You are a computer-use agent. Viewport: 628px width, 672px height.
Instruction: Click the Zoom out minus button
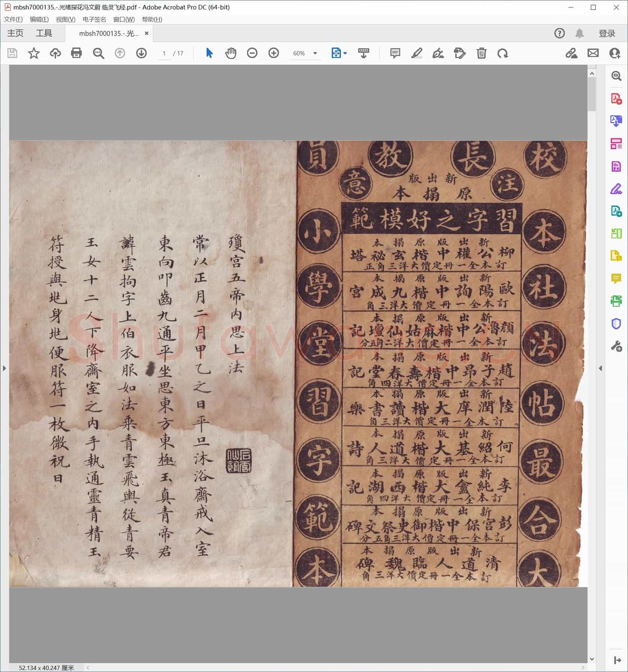point(252,53)
